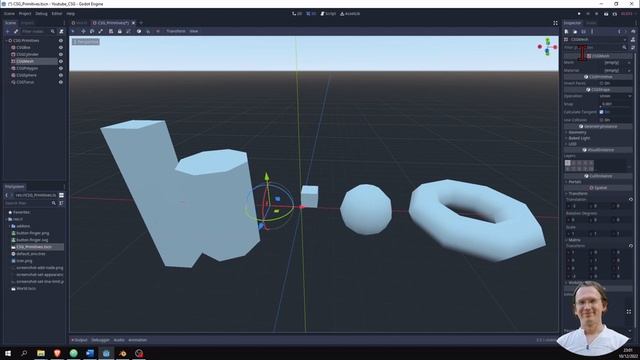The image size is (640, 360).
Task: Click the distraction-free mode icon above the viewport
Action: [555, 23]
